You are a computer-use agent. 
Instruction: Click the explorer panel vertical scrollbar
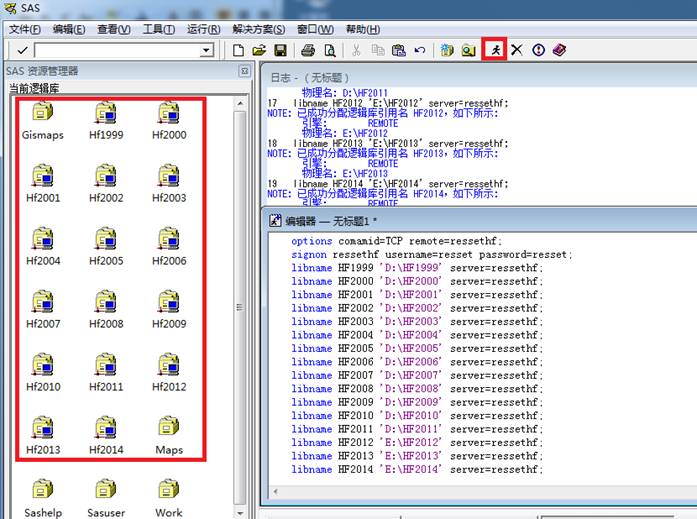tap(240, 300)
